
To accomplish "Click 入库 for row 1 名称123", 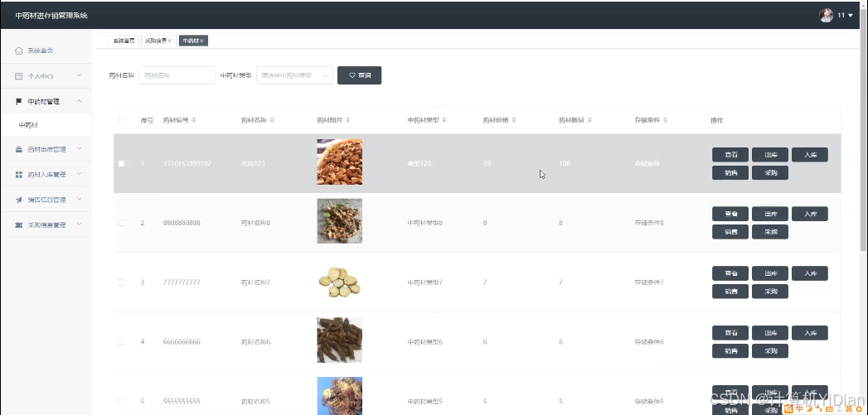I will pyautogui.click(x=810, y=155).
